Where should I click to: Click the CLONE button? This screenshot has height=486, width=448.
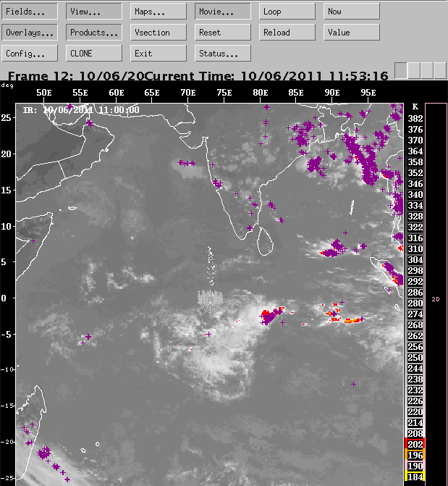94,54
